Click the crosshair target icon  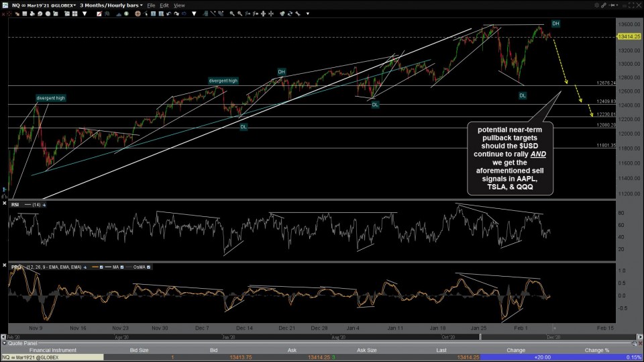pos(138,13)
